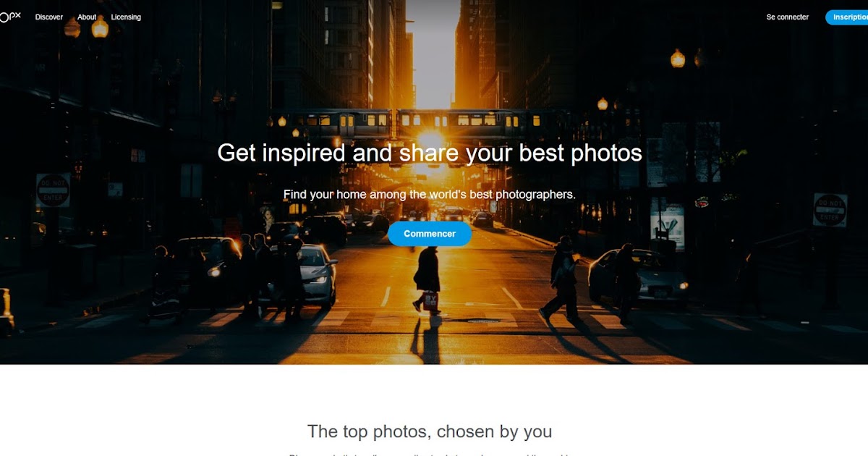Click the Get inspired headline text
Viewport: 868px width, 456px height.
(x=430, y=153)
